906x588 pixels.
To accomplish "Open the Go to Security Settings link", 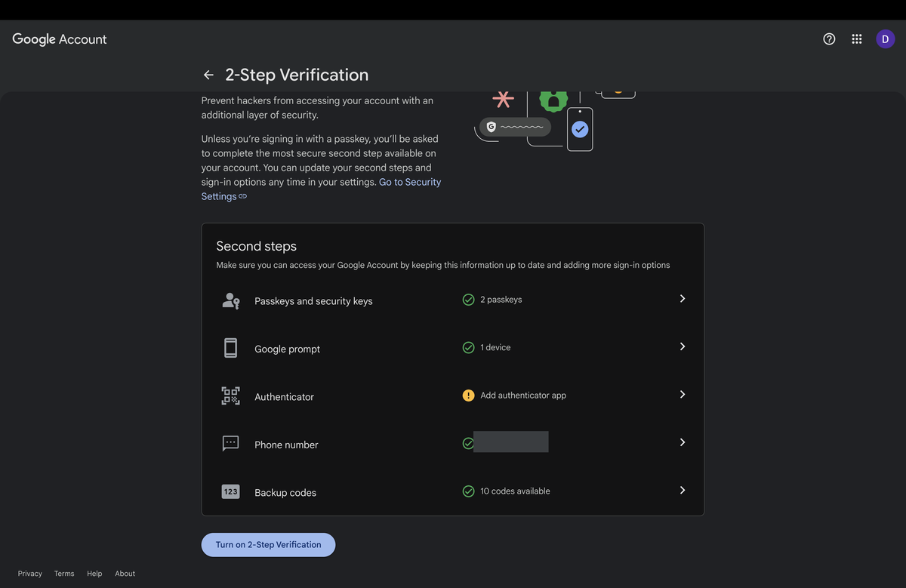I will [410, 182].
